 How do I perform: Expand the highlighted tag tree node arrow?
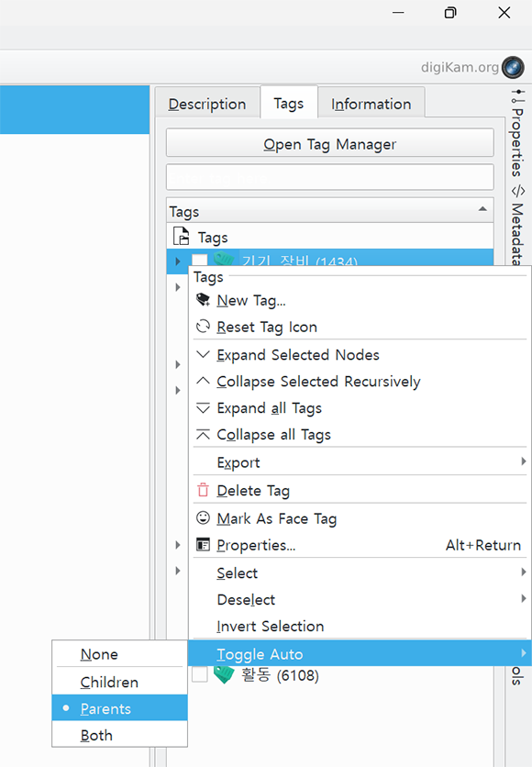178,261
